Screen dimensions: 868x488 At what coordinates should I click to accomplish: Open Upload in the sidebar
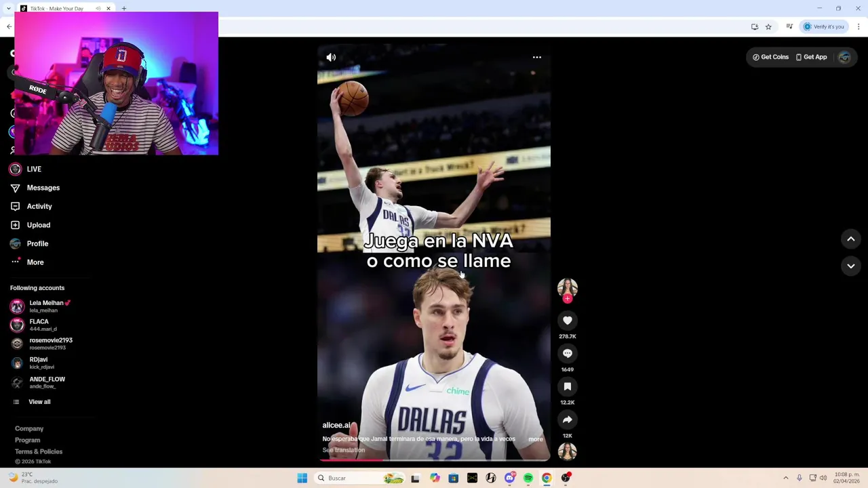point(31,225)
